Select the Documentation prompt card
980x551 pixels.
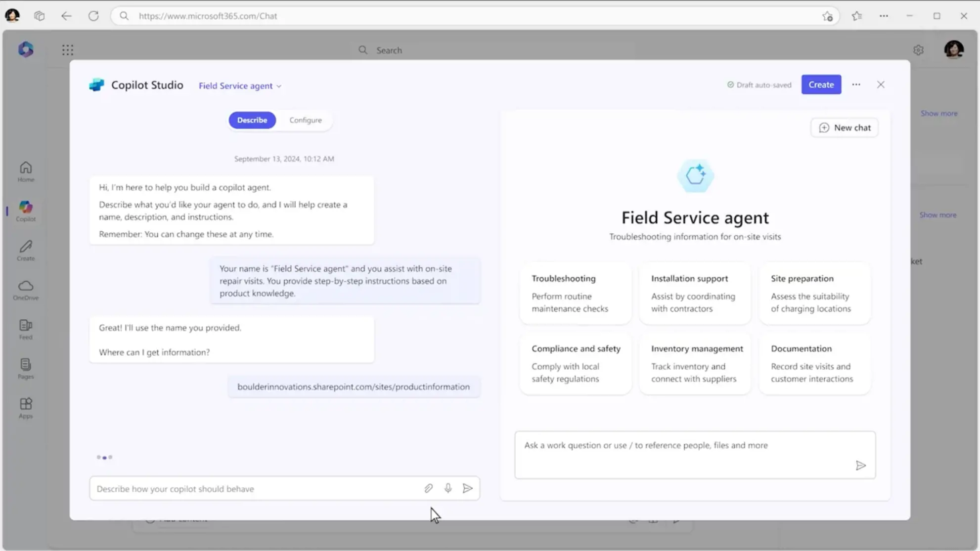point(815,363)
